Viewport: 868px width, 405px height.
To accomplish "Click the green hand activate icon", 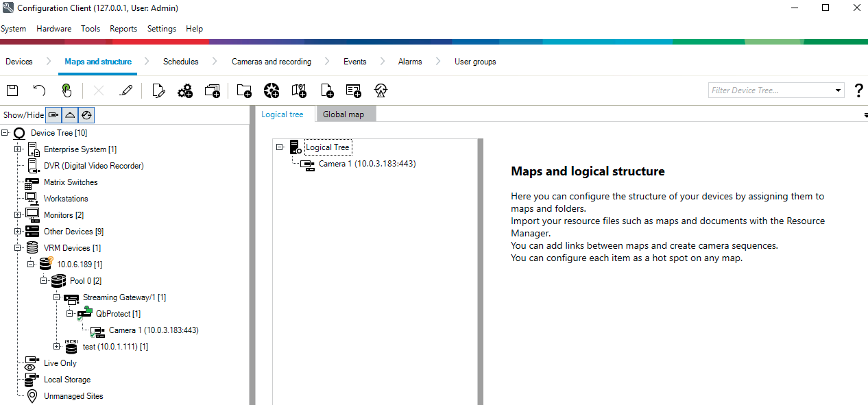I will coord(67,90).
